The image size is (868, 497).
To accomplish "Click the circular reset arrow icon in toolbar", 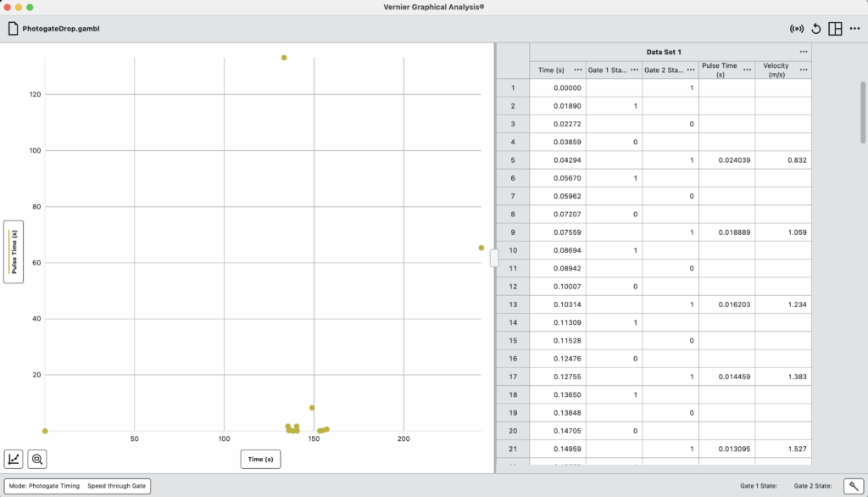I will (x=815, y=28).
